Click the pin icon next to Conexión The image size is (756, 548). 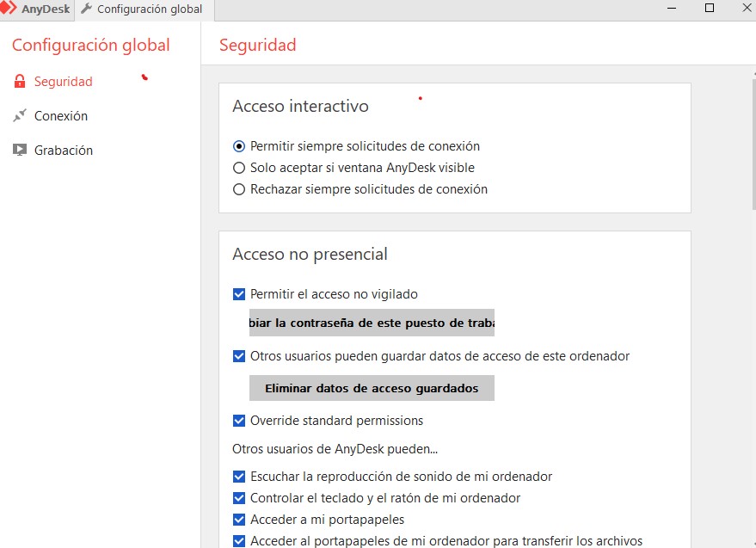click(19, 115)
